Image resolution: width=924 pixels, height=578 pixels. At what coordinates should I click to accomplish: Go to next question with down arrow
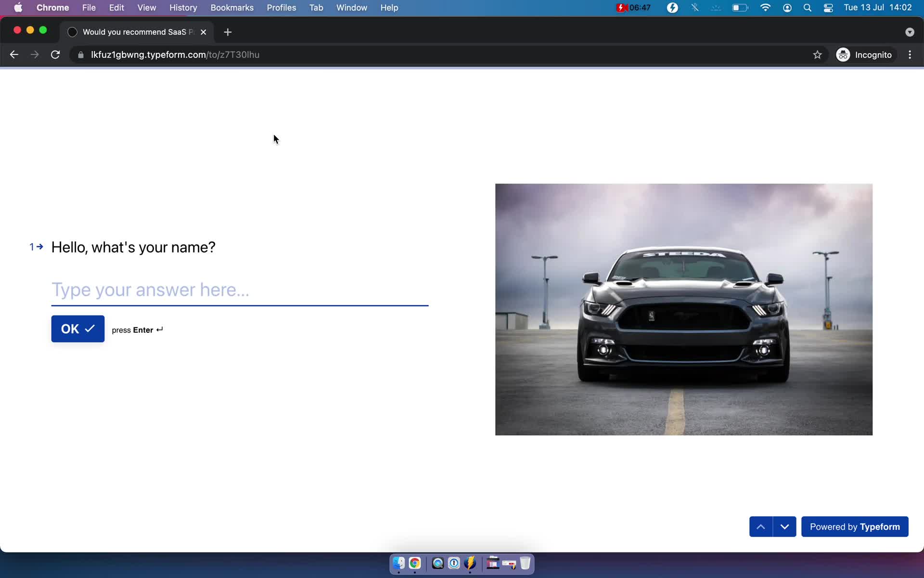click(x=784, y=526)
